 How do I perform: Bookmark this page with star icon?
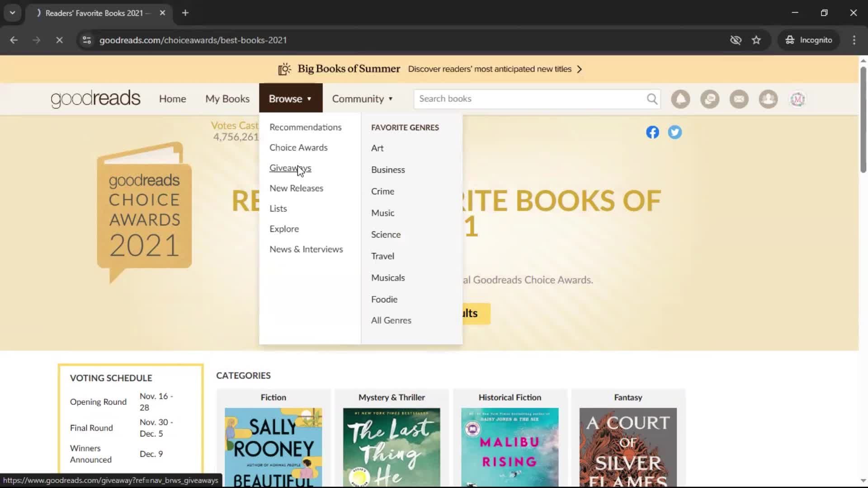tap(756, 40)
